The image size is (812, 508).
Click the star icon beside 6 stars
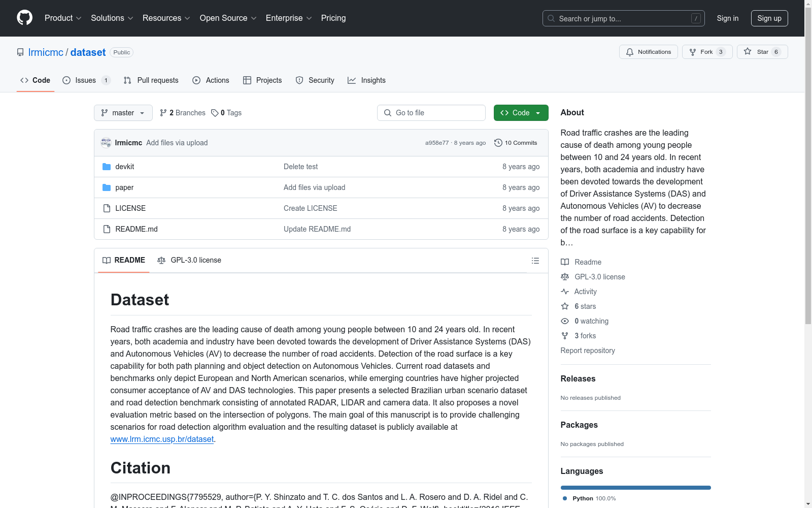[565, 306]
